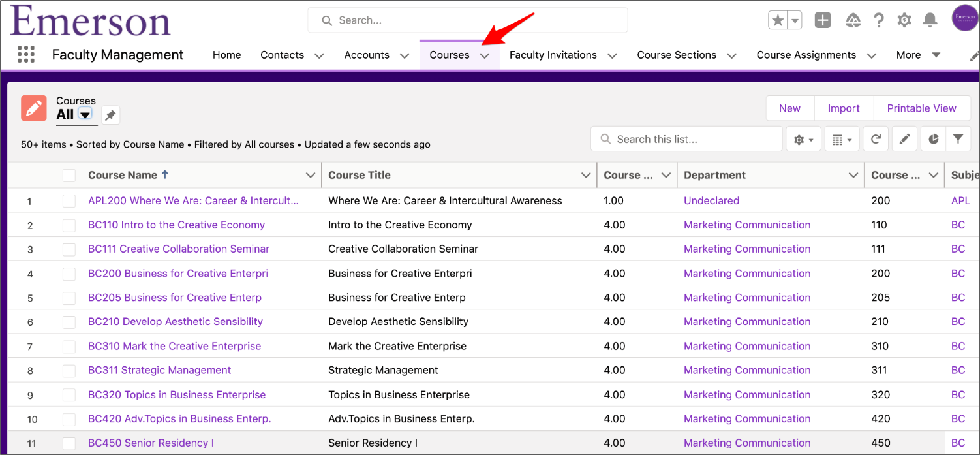
Task: Expand the Course Assignments tab chevron
Action: pyautogui.click(x=872, y=56)
